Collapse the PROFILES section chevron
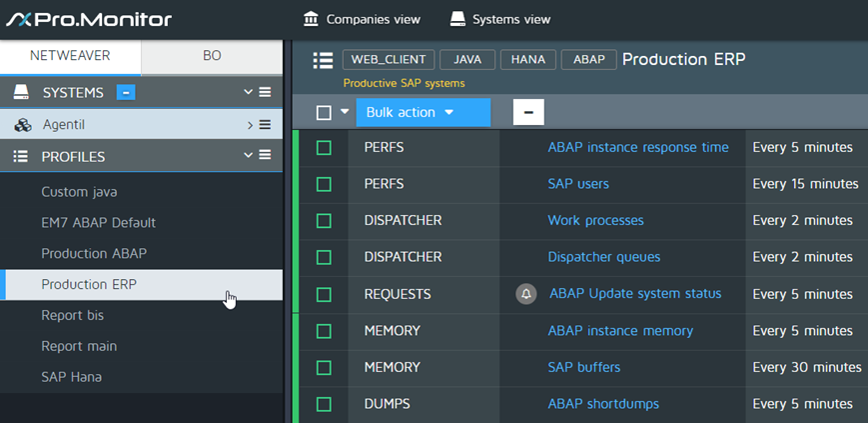This screenshot has width=868, height=423. point(248,155)
